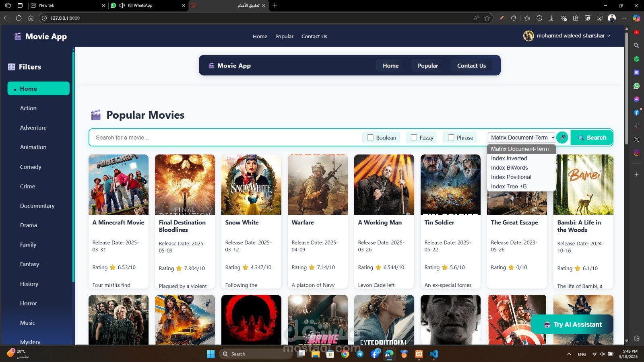
Task: Select the Adventure genre filter
Action: [33, 128]
